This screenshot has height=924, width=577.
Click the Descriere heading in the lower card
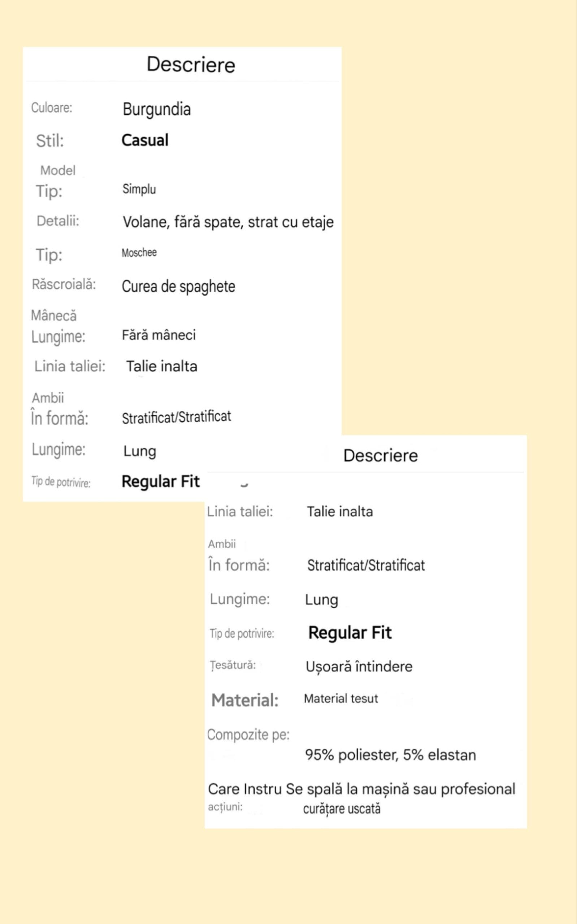tap(381, 456)
